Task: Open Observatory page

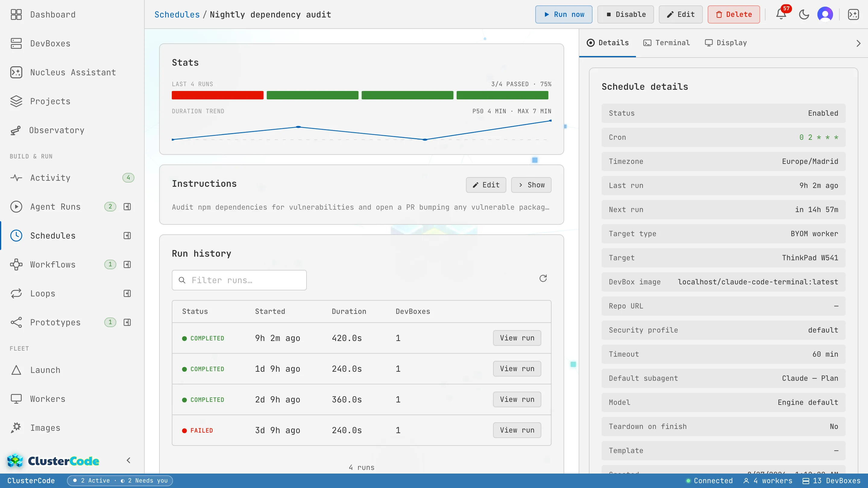Action: pos(72,130)
